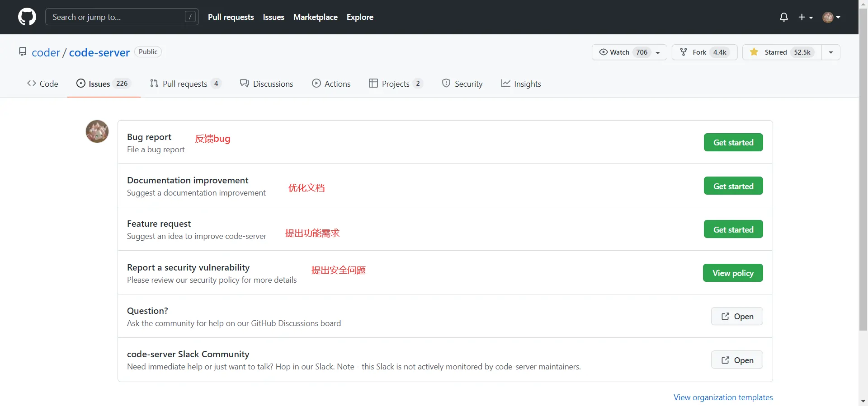Switch to the Code tab
This screenshot has height=406, width=868.
(x=42, y=84)
